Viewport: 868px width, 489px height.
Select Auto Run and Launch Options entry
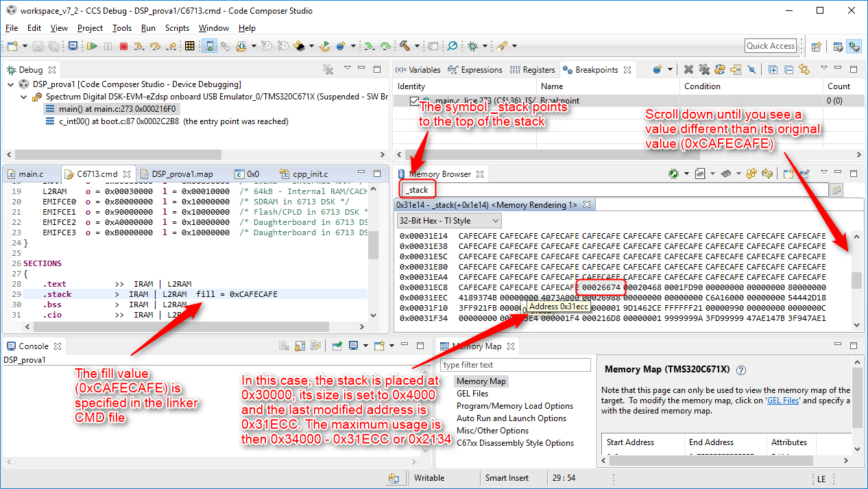tap(511, 418)
